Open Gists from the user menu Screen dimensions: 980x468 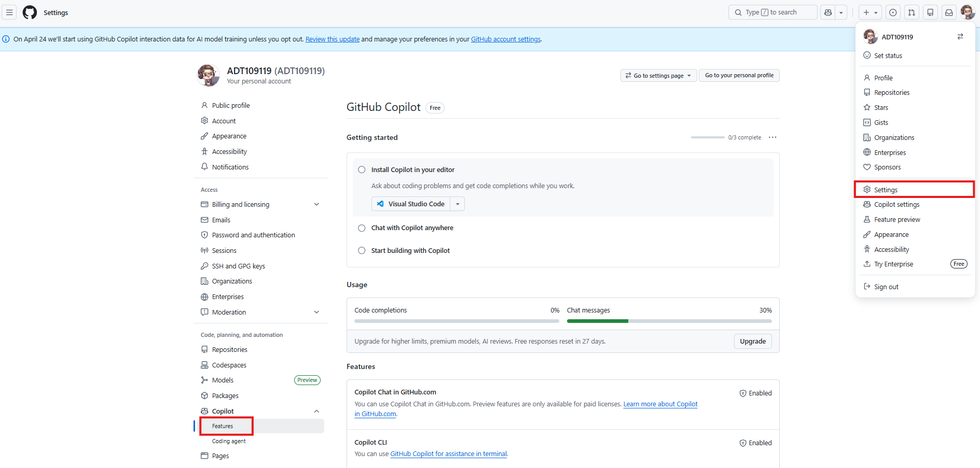(915, 122)
